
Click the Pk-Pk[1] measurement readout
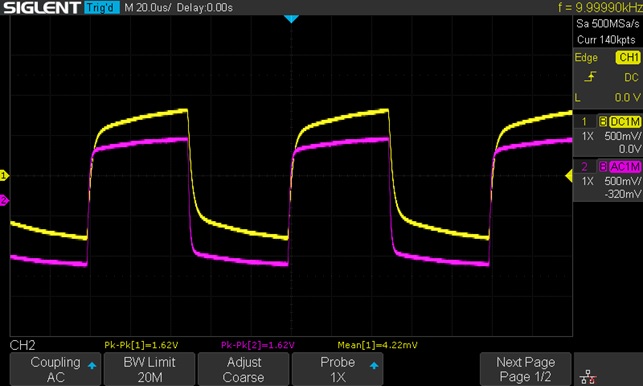141,345
